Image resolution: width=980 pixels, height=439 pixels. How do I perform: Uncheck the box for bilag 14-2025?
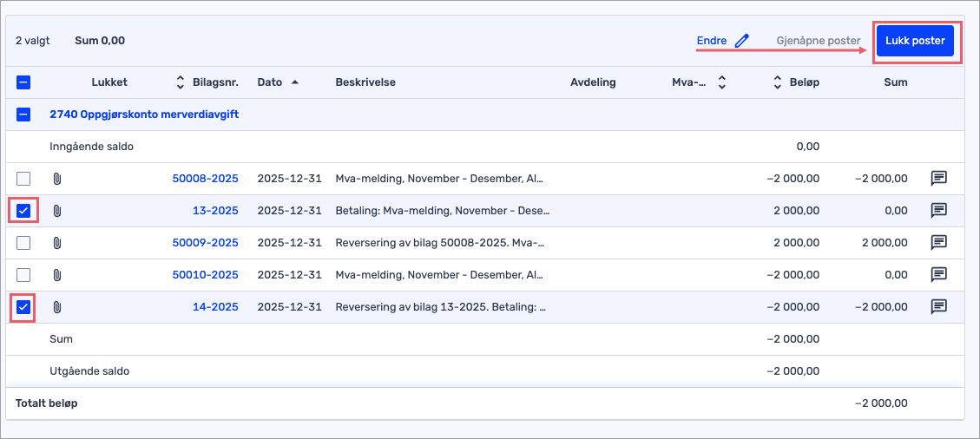pos(23,307)
